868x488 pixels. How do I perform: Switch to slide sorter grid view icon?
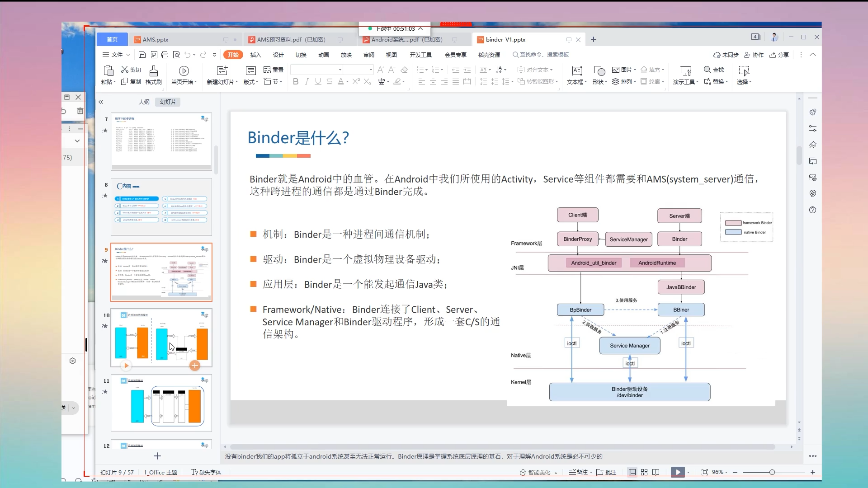[644, 472]
